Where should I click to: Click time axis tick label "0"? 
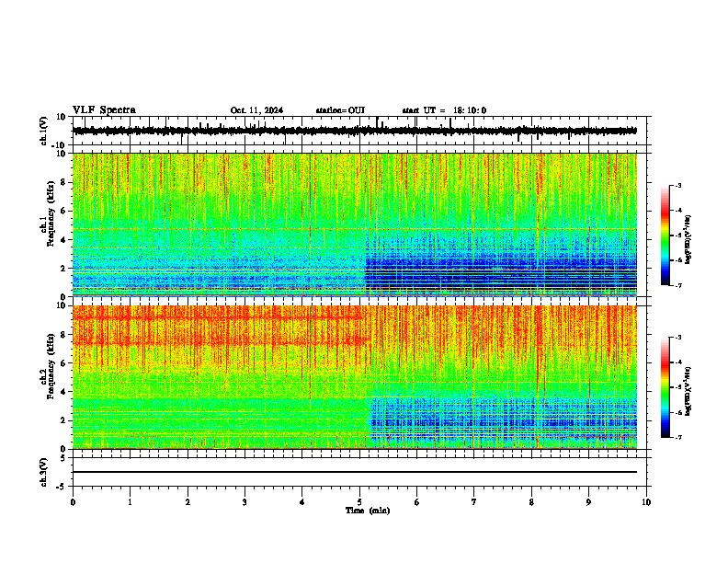(73, 502)
